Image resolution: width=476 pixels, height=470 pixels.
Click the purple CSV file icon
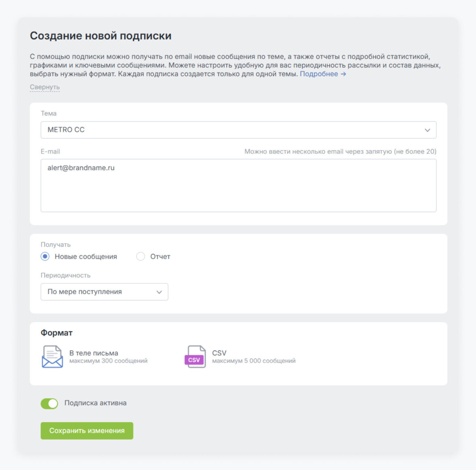(x=195, y=357)
